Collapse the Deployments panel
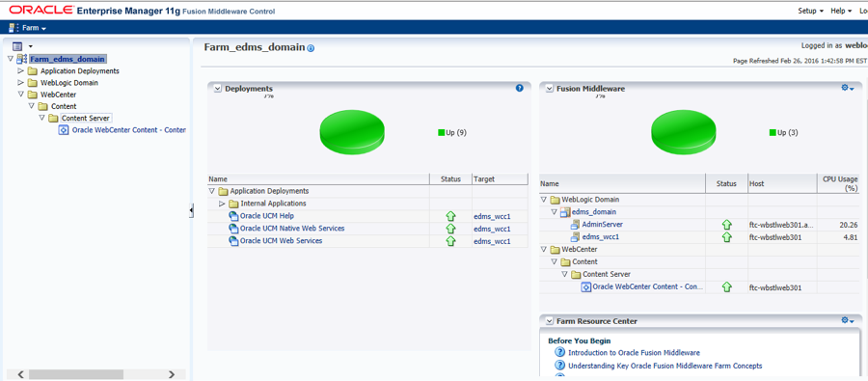The image size is (868, 381). (218, 89)
